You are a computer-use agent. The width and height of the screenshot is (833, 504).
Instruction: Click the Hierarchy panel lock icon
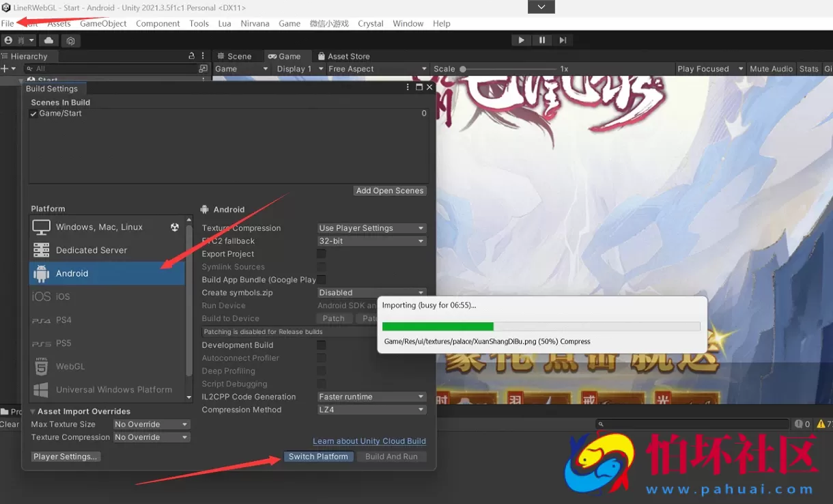[192, 56]
